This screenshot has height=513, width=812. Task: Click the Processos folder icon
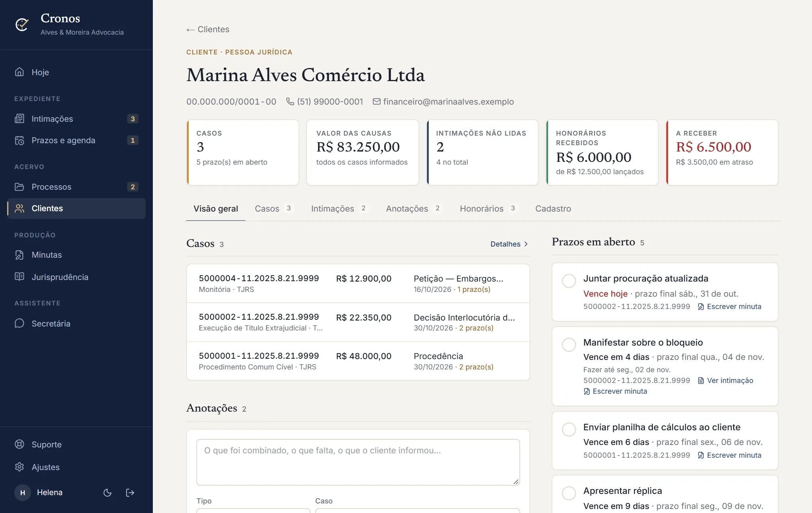click(x=20, y=187)
